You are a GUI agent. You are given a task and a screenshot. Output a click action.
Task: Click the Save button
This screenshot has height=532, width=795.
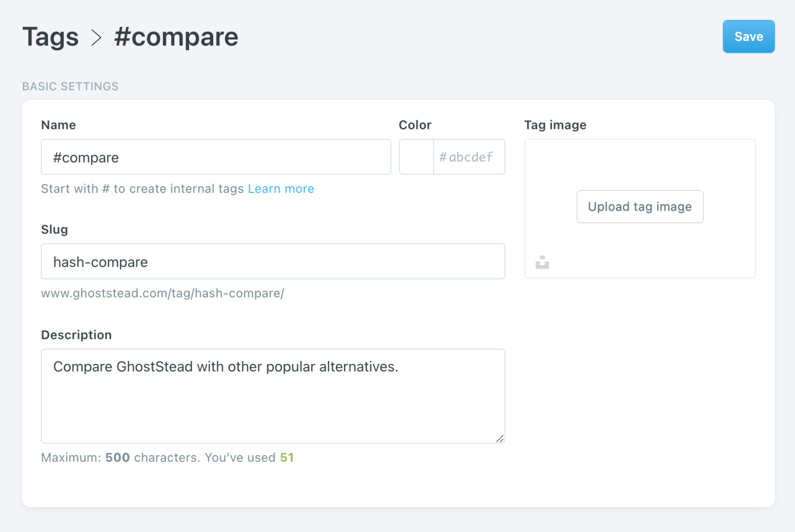(x=748, y=36)
